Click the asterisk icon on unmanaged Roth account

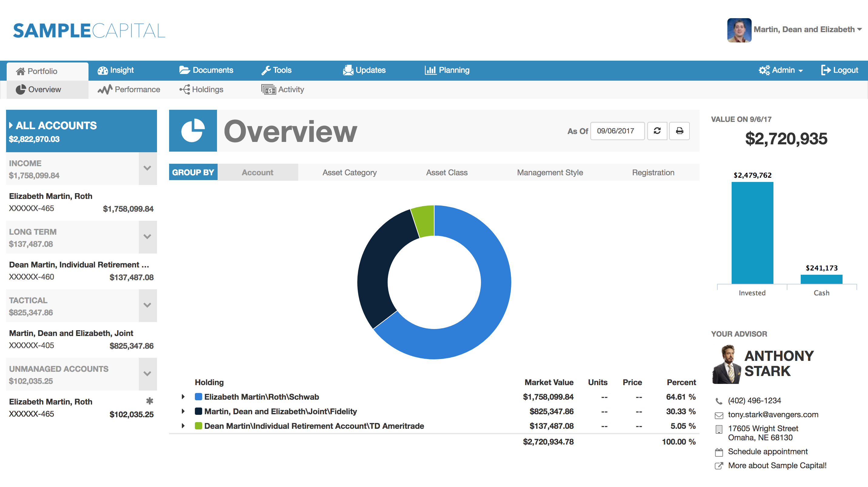click(x=150, y=401)
